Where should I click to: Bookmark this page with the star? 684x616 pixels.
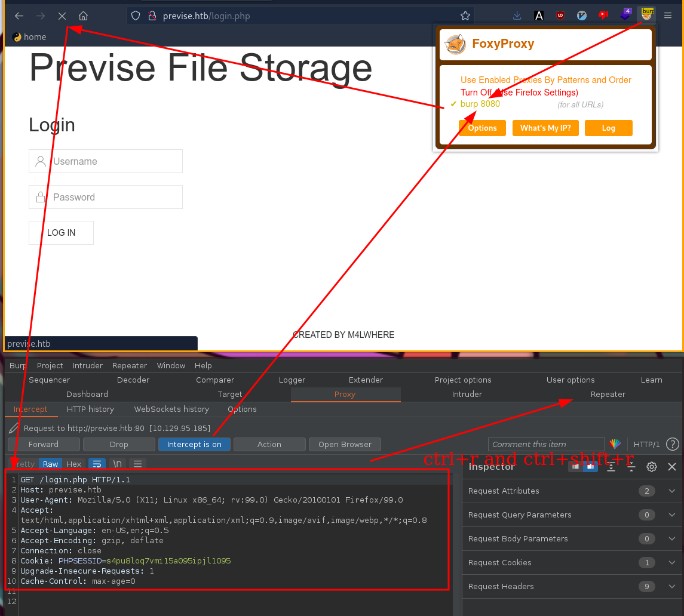465,16
